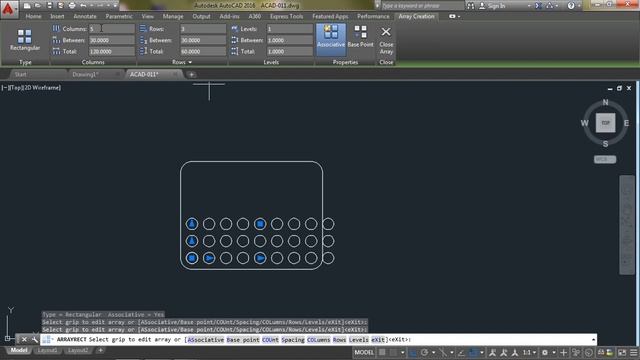Select the Array Creation ribbon tab
The height and width of the screenshot is (360, 640).
coord(416,16)
